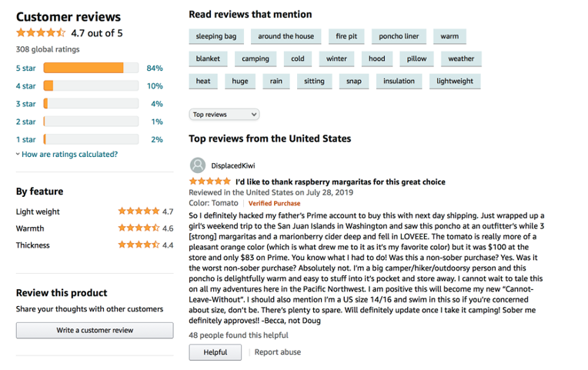Click the Light weight feature star rating

[139, 211]
